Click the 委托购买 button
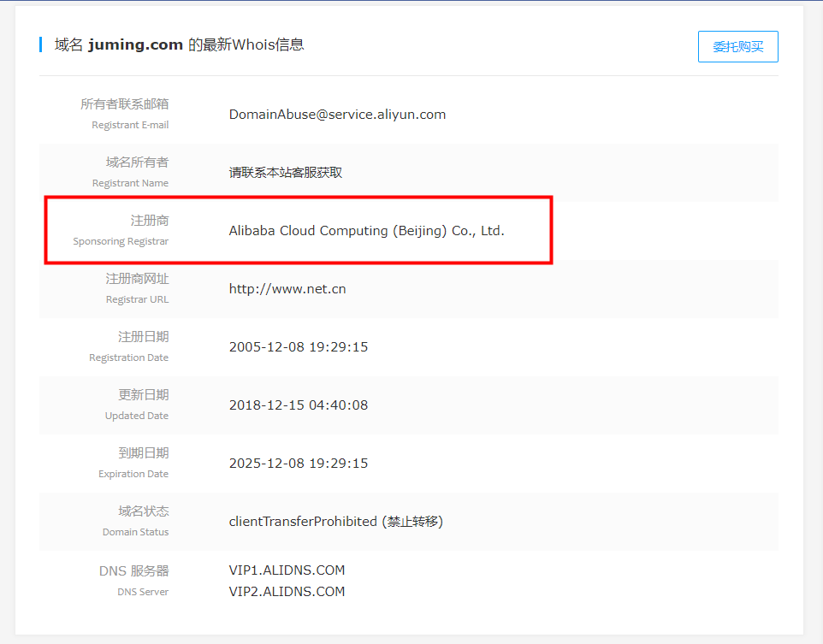 [x=737, y=46]
